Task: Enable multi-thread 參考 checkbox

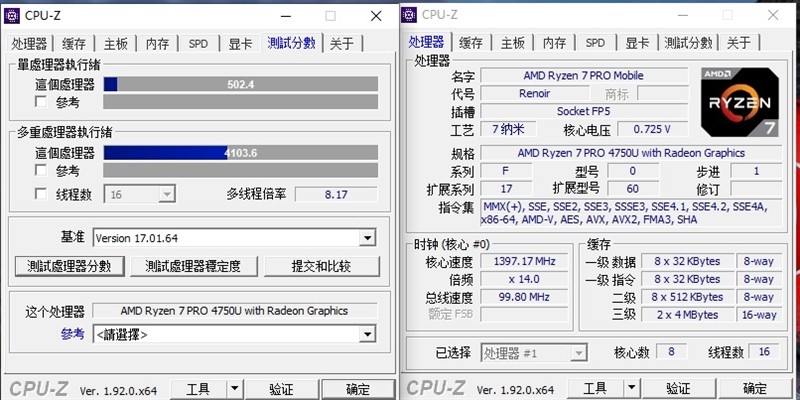Action: pyautogui.click(x=41, y=170)
